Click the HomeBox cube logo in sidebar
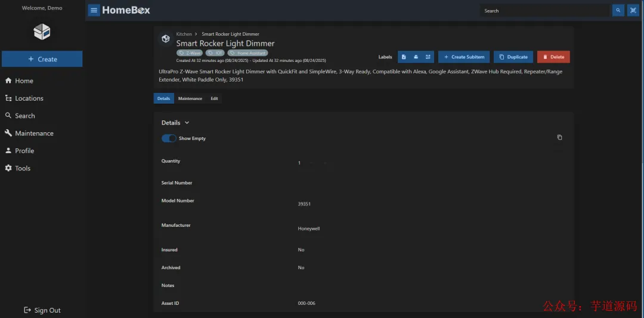This screenshot has width=644, height=318. (42, 32)
